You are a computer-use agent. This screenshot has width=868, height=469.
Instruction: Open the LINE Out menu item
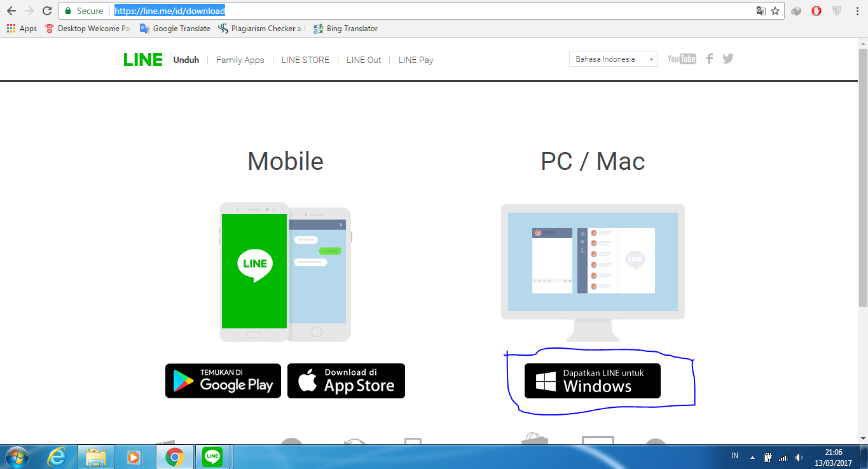pos(364,60)
